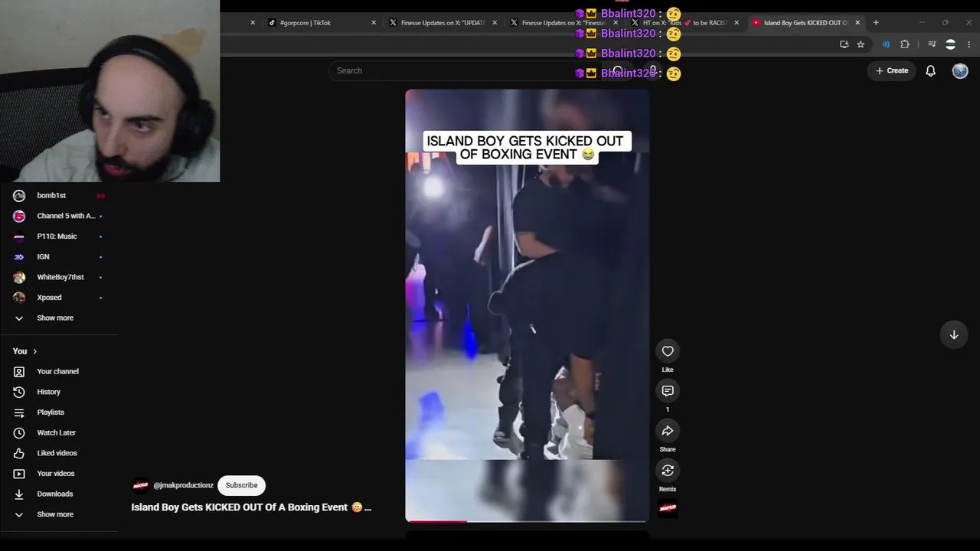This screenshot has width=980, height=551.
Task: Switch to Finesse Updates "Finesse" tab
Action: (562, 23)
